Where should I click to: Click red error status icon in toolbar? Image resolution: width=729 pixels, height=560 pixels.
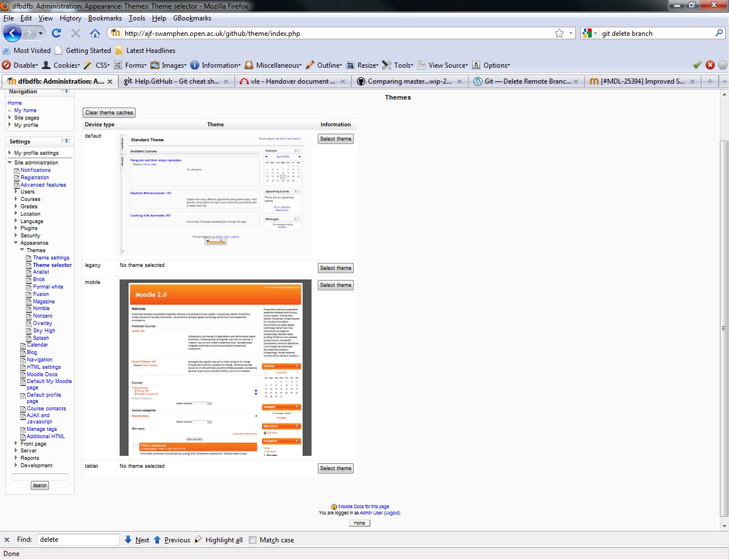click(x=710, y=65)
